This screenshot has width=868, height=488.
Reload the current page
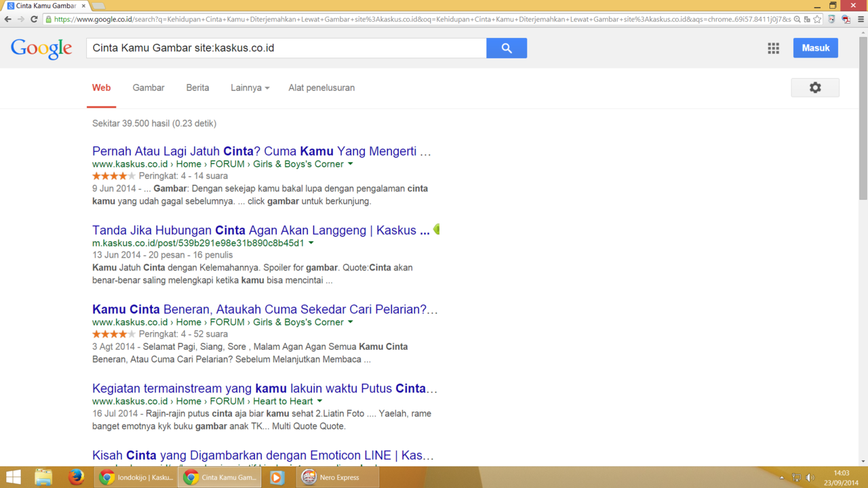34,19
